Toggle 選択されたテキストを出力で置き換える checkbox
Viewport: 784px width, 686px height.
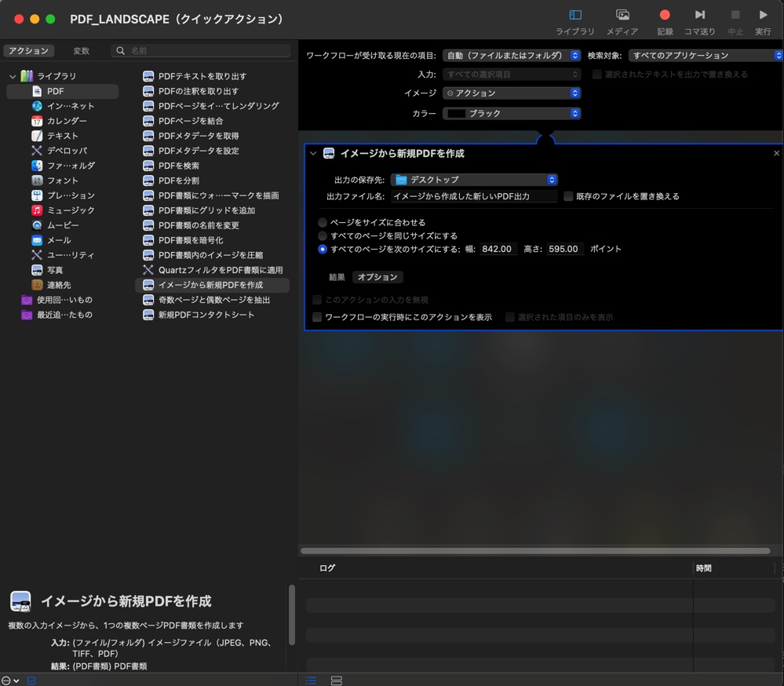(597, 75)
